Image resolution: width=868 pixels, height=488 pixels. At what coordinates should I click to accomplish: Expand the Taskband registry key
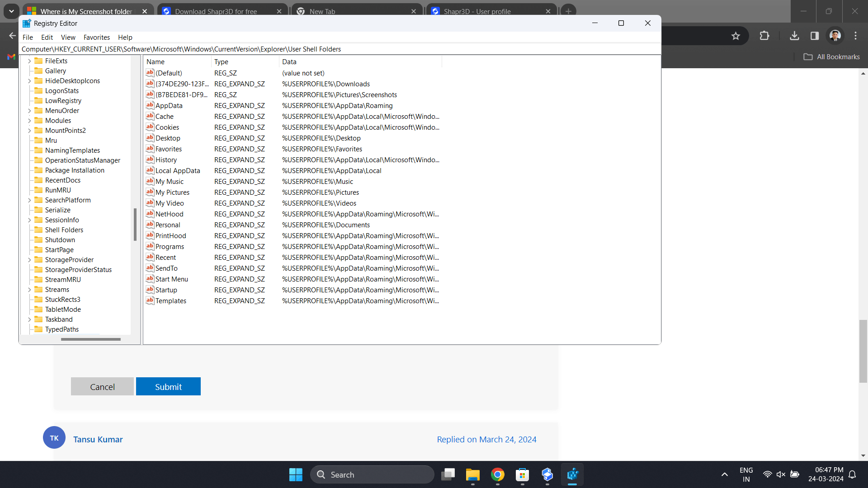[x=30, y=319]
